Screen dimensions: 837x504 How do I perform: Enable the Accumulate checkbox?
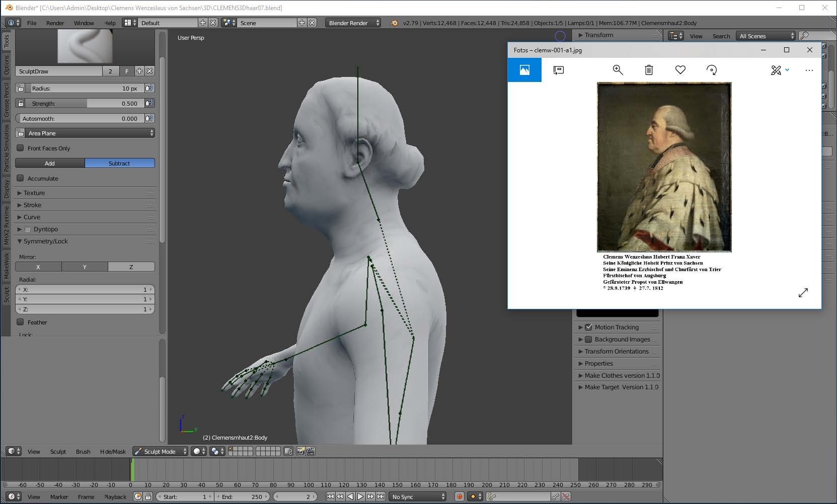[x=21, y=178]
